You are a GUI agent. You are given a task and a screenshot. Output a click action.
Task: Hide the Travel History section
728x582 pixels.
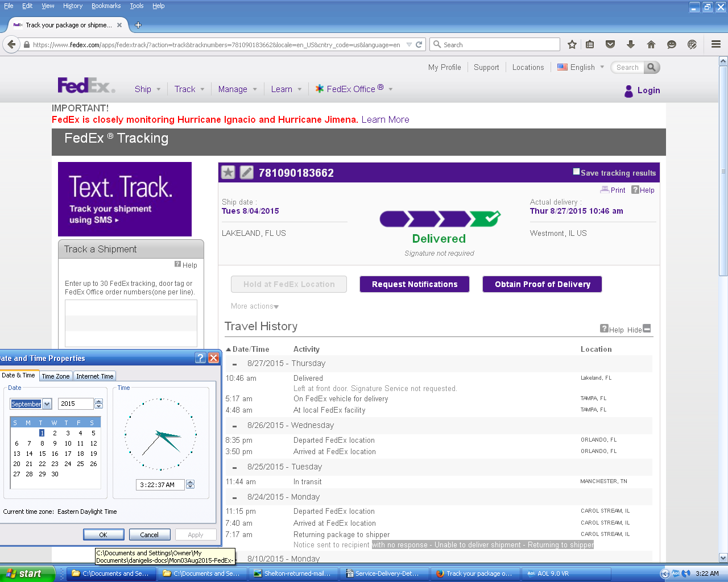(x=646, y=329)
